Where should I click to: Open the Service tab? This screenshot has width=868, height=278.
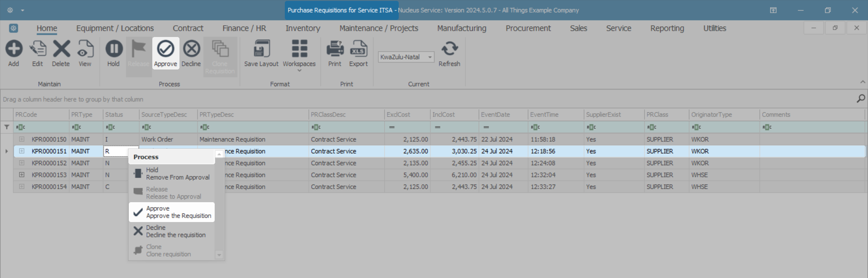click(618, 28)
